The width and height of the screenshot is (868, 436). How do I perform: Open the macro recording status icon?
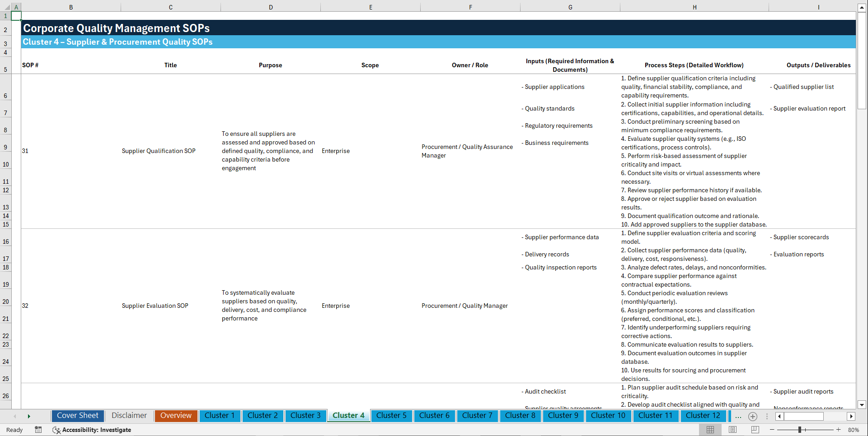coord(38,430)
